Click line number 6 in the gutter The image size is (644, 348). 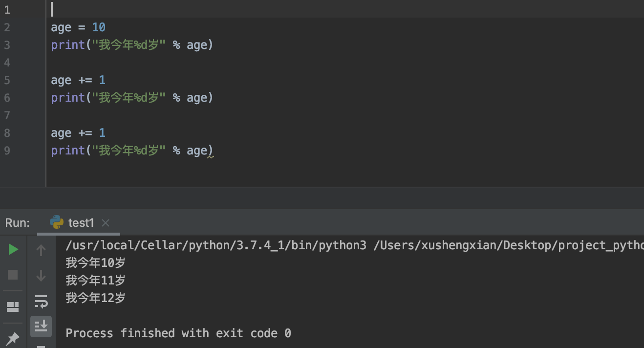7,98
